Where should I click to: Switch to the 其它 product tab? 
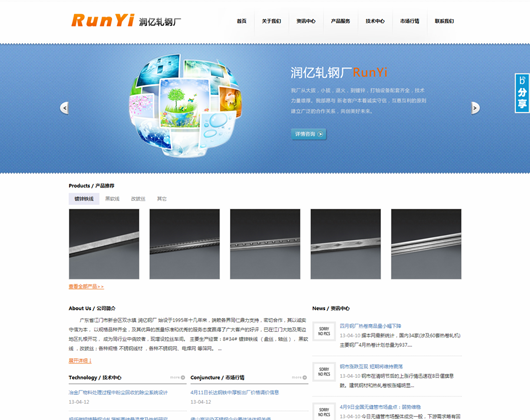click(x=162, y=199)
